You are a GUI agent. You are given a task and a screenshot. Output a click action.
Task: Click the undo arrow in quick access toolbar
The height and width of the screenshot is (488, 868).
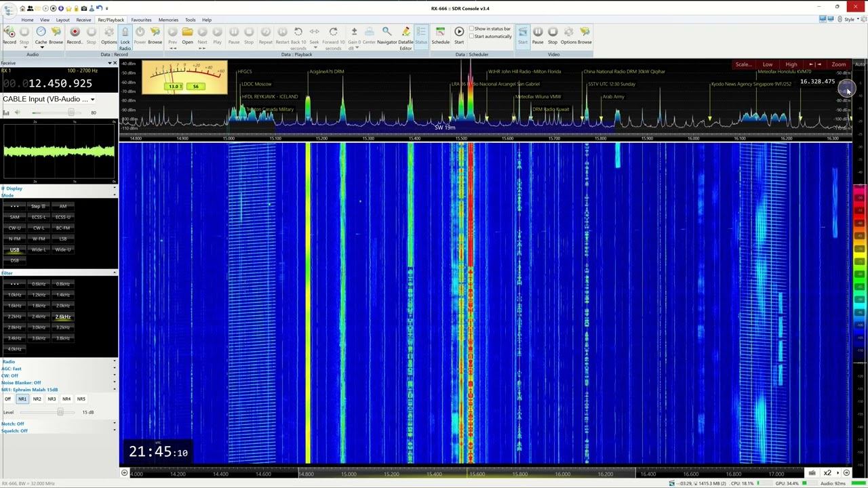click(99, 8)
